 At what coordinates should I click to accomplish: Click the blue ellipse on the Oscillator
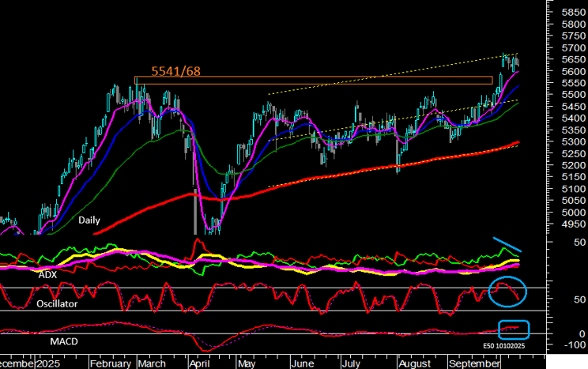506,291
